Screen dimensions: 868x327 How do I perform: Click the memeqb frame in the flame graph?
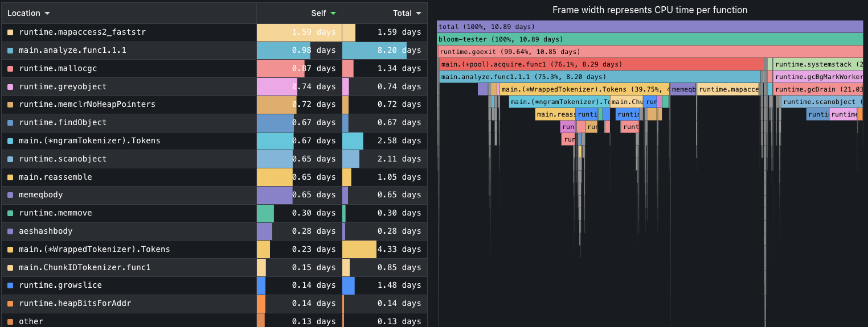click(683, 89)
